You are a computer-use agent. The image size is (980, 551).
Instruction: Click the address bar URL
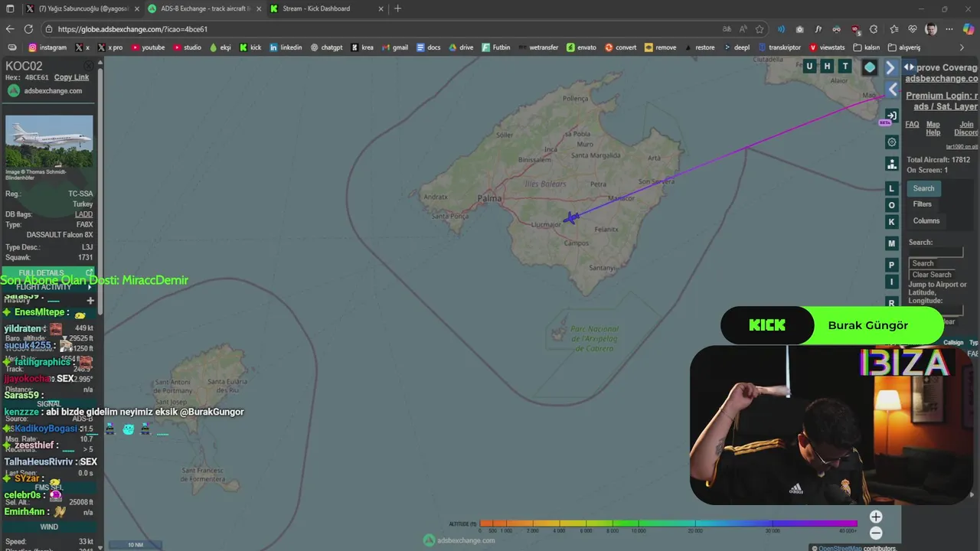point(132,29)
